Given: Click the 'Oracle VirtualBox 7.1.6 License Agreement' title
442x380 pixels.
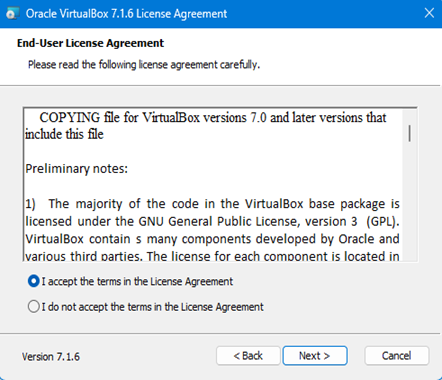Looking at the screenshot, I should click(126, 14).
